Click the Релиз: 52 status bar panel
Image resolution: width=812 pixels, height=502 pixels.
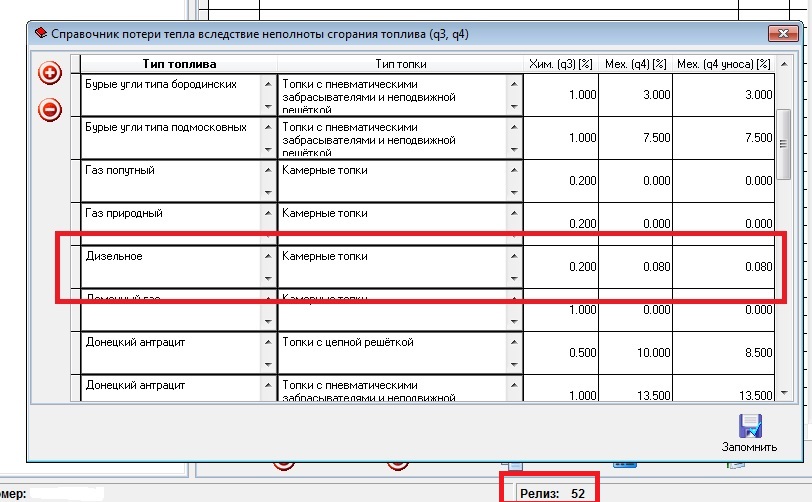click(x=553, y=493)
